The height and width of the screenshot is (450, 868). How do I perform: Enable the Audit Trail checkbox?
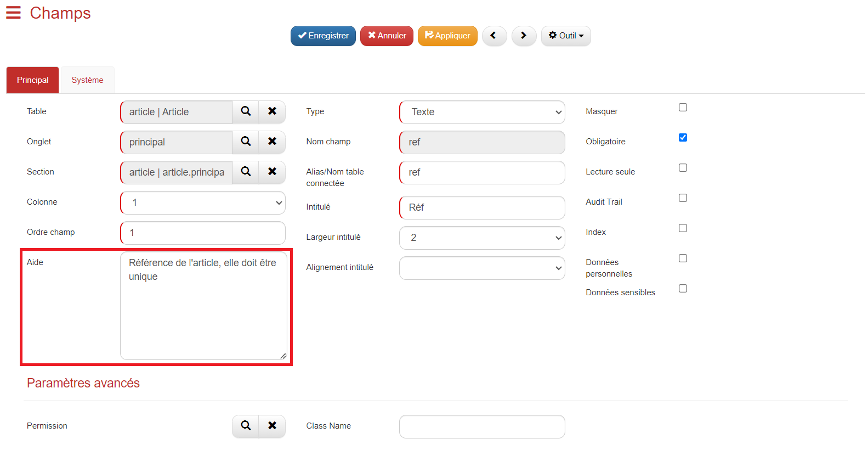[683, 198]
